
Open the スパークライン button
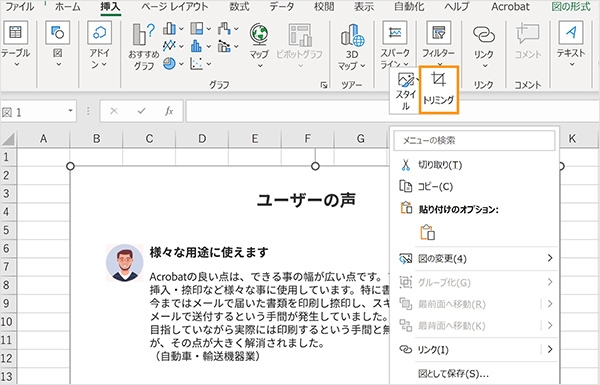(395, 44)
